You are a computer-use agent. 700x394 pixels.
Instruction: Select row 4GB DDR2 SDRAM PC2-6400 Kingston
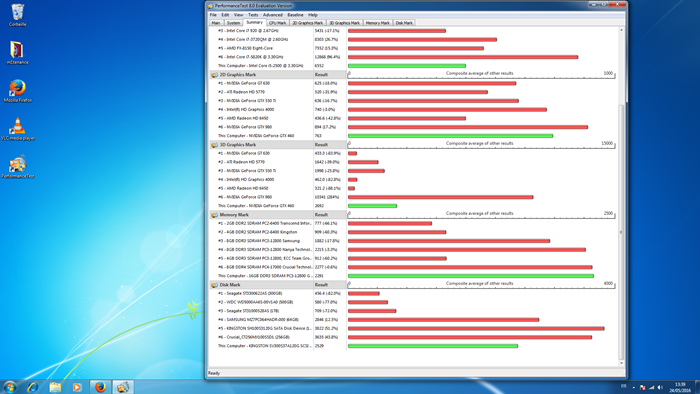point(412,232)
